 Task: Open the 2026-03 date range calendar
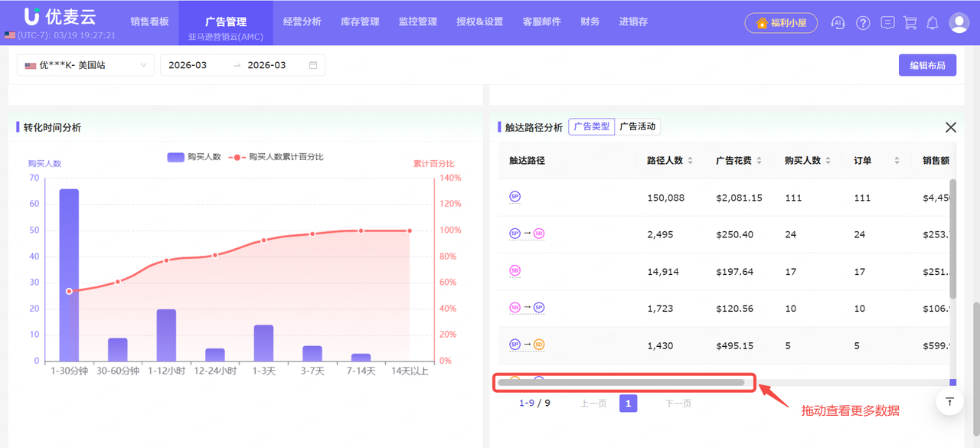tap(243, 65)
